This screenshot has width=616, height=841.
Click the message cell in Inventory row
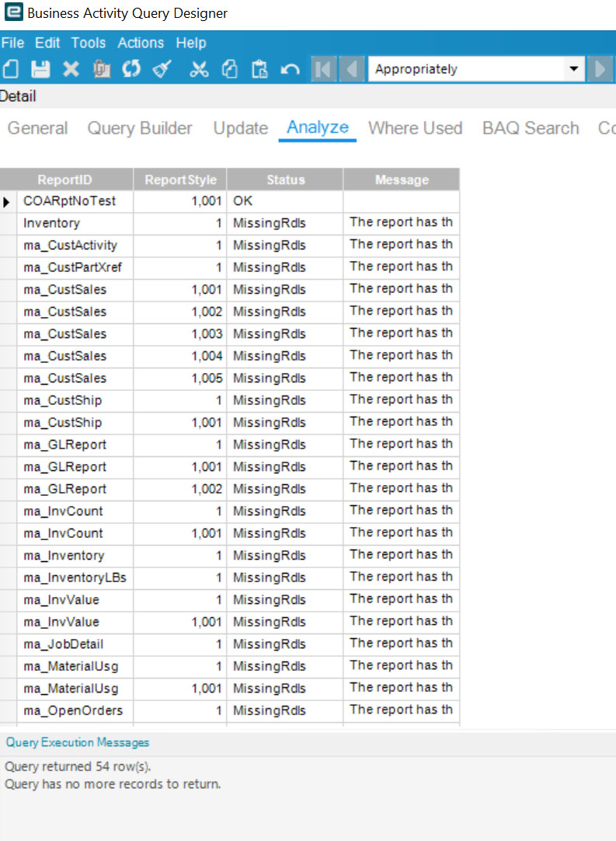click(x=402, y=224)
